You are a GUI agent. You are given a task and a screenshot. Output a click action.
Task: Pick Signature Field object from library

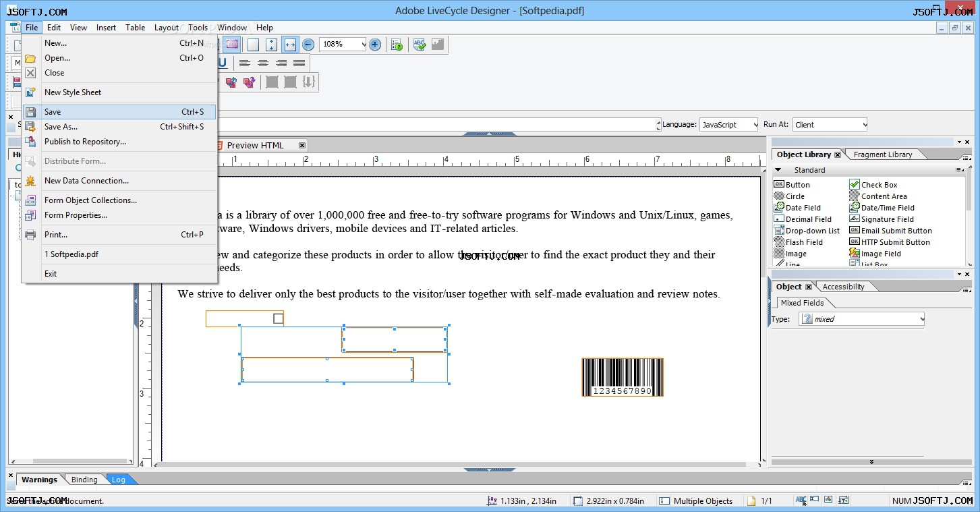882,219
